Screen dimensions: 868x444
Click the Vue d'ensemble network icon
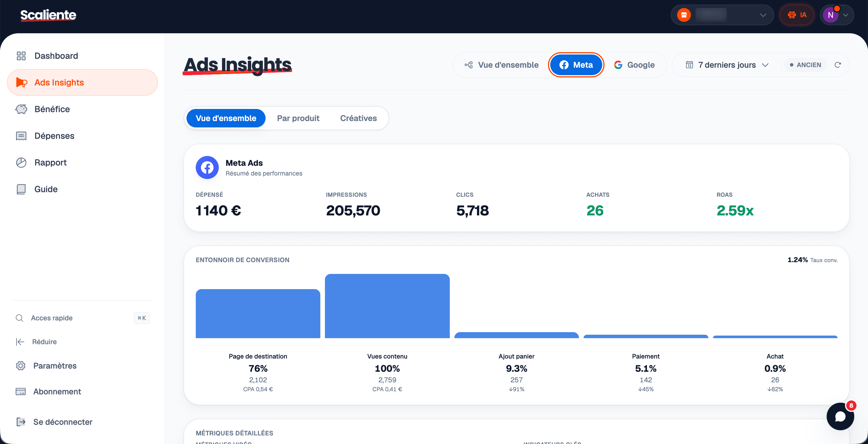click(x=469, y=65)
